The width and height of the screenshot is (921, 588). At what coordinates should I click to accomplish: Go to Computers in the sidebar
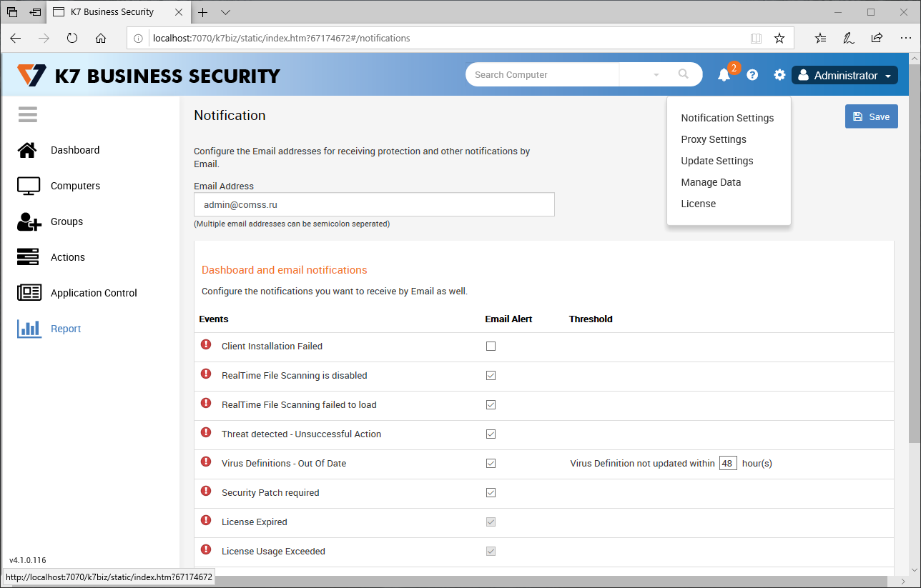(75, 186)
